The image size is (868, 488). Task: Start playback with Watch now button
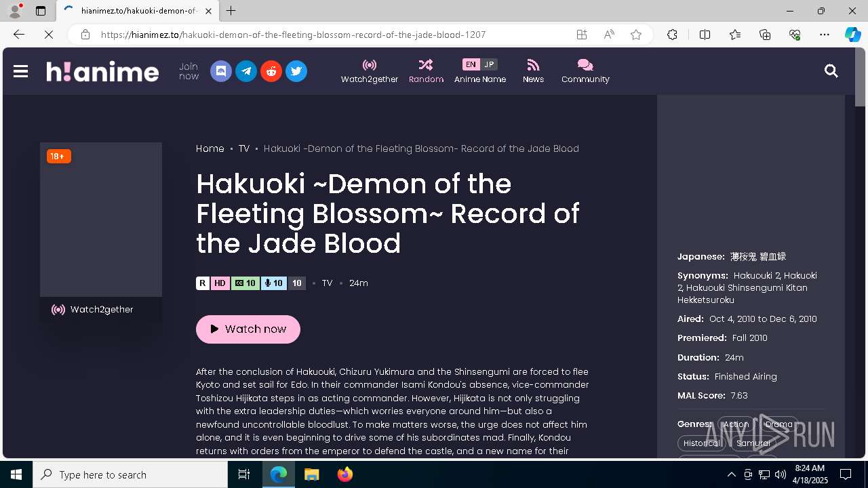coord(248,329)
